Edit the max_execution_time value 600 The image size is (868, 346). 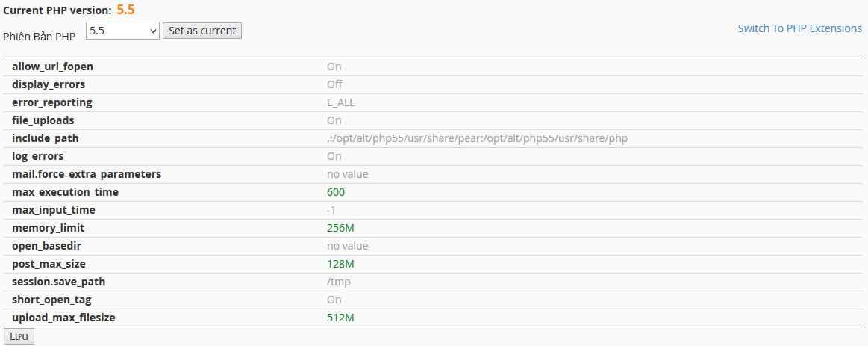[336, 192]
